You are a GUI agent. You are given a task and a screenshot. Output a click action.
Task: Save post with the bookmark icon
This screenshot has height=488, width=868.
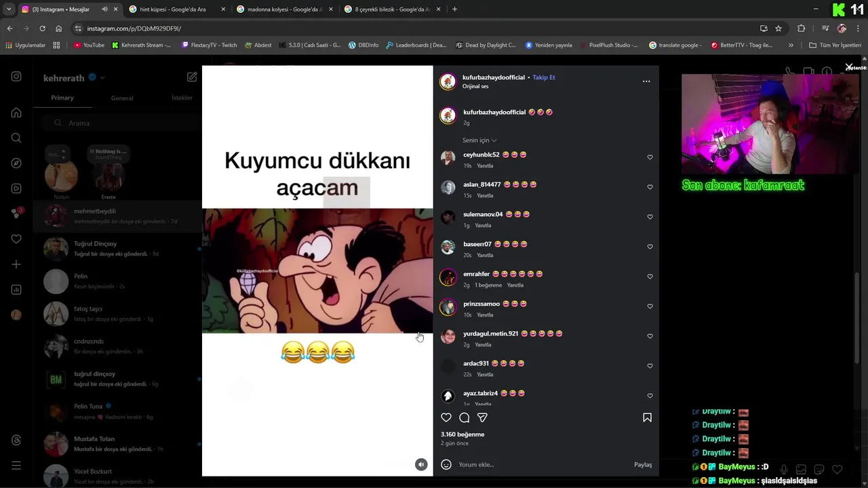647,418
